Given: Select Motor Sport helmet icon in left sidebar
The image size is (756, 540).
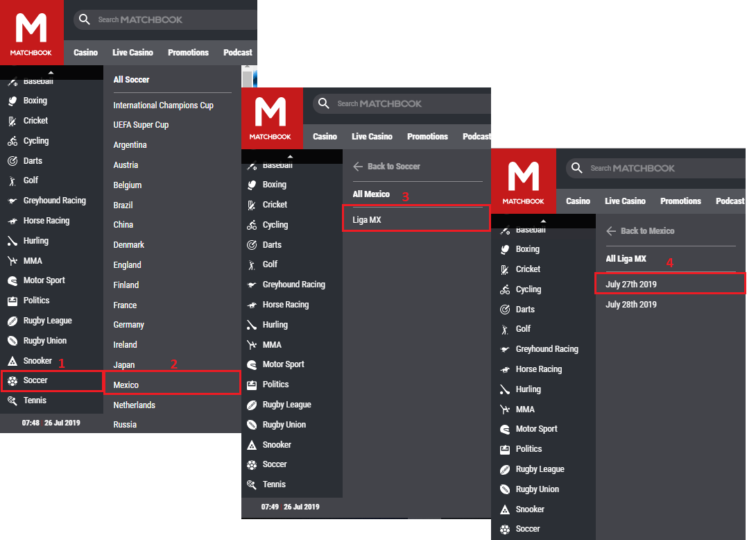Looking at the screenshot, I should click(12, 281).
